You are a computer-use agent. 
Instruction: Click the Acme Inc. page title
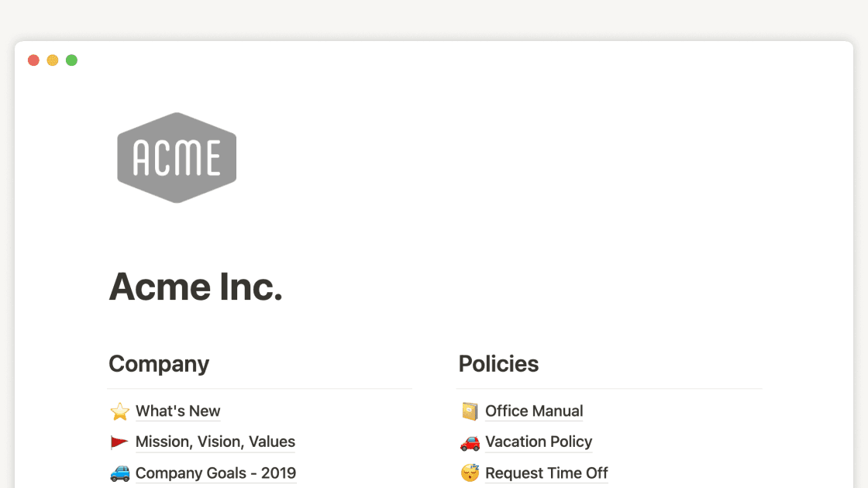coord(195,287)
